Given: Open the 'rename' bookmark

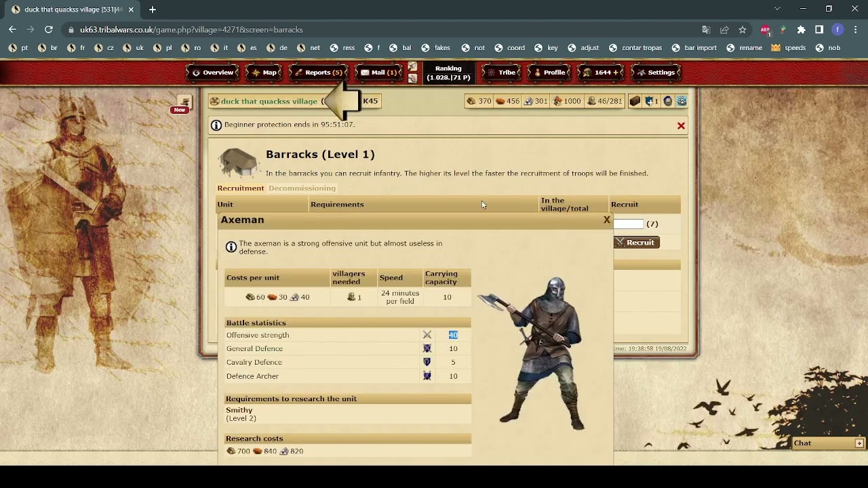Looking at the screenshot, I should point(744,48).
